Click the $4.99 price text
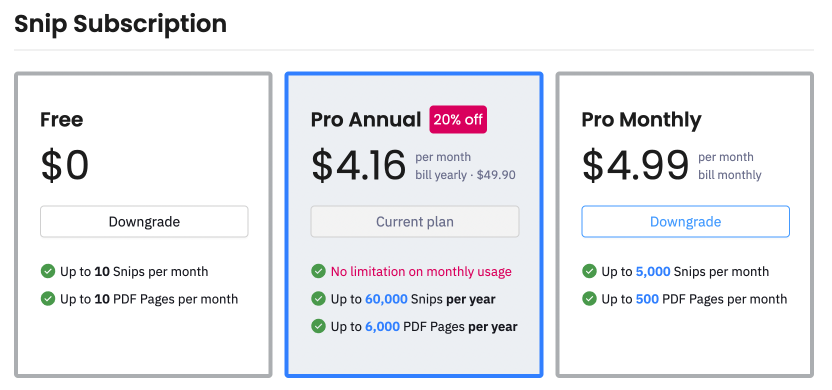832x390 pixels. coord(635,166)
